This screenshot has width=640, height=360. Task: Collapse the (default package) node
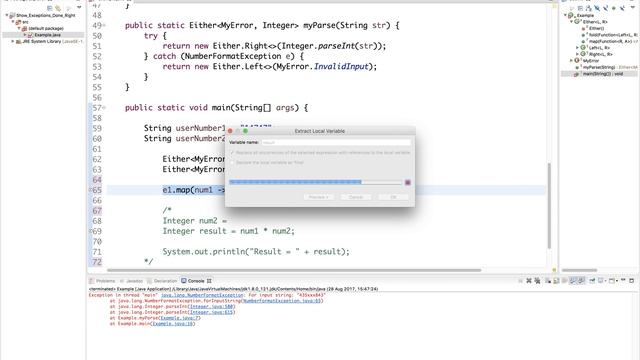[19, 28]
